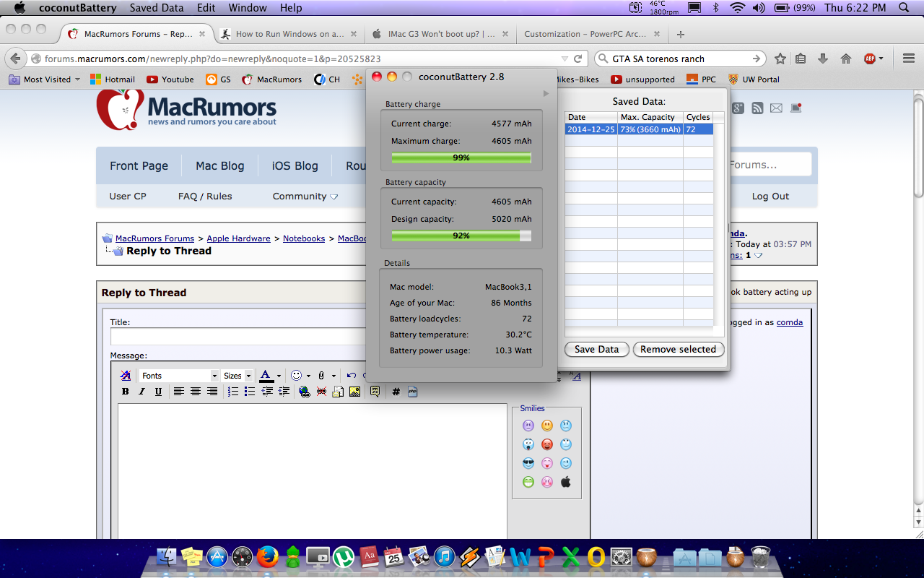924x578 pixels.
Task: Insert the Apple logo smilie
Action: pos(566,482)
